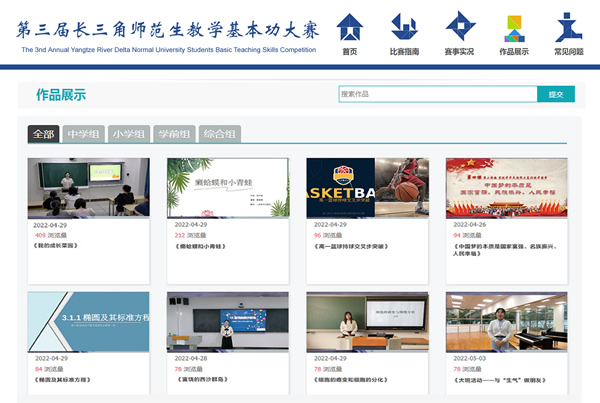The height and width of the screenshot is (403, 600).
Task: Open the 中国梦 red thumbnail
Action: click(x=506, y=188)
